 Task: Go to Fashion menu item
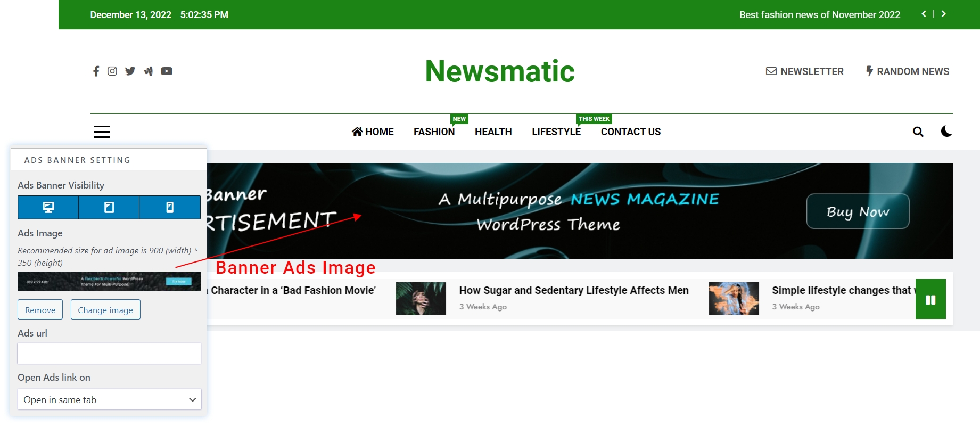(434, 132)
